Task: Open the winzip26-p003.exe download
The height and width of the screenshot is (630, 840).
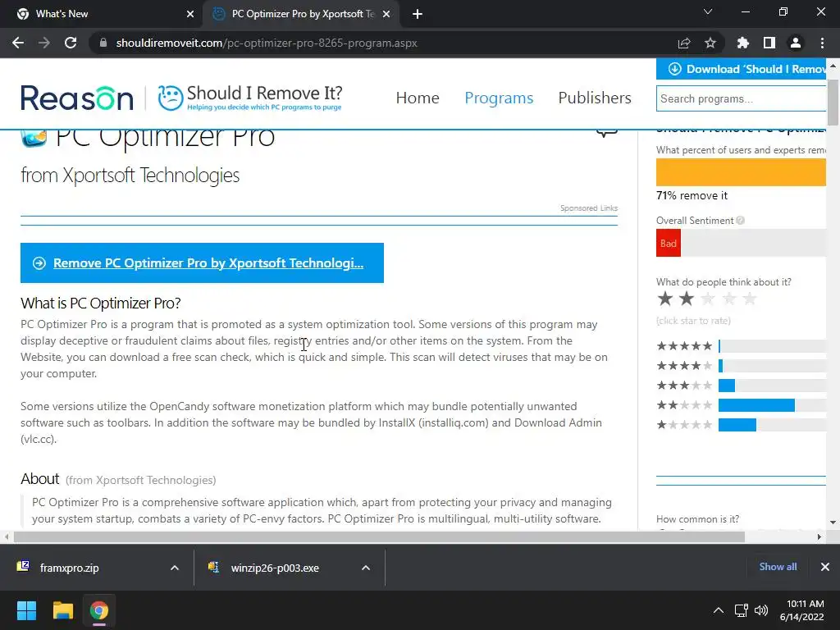Action: tap(275, 568)
